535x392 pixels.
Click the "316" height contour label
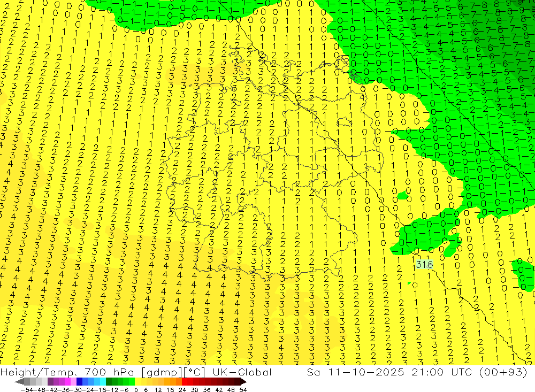424,264
